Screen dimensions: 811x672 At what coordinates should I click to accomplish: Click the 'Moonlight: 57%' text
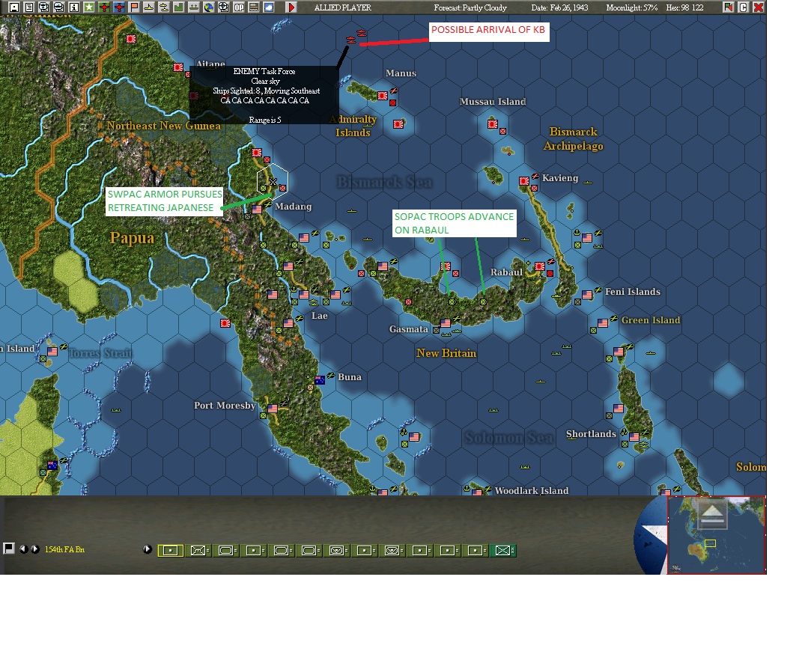(631, 7)
